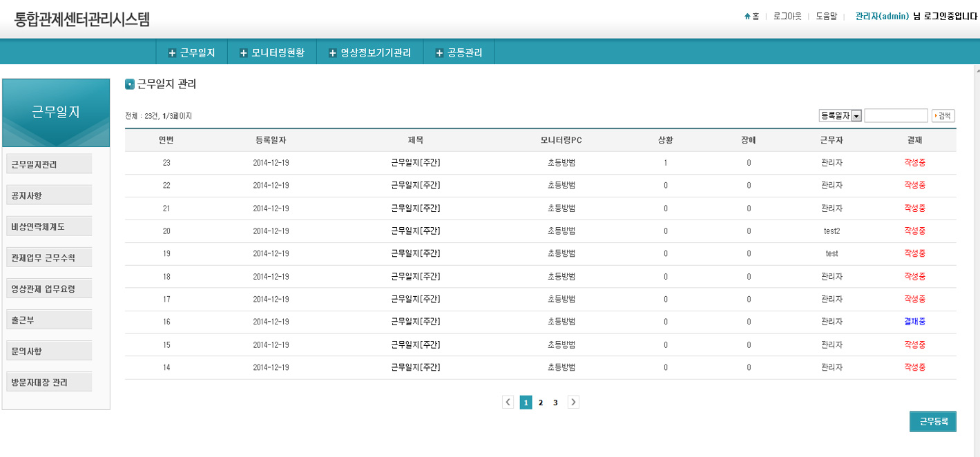Open 관제업무 근무수칙 in sidebar

(x=49, y=257)
